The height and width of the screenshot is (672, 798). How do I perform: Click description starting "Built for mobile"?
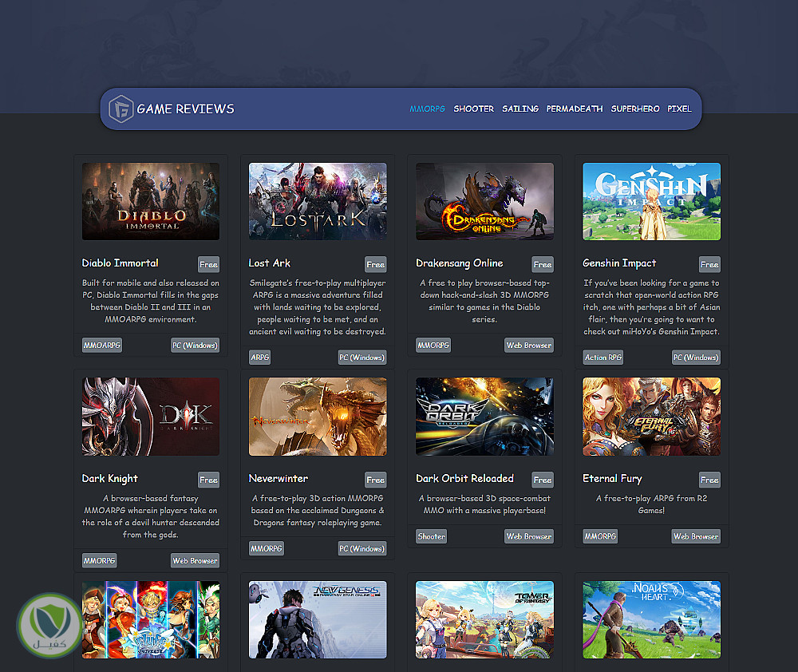tap(151, 301)
